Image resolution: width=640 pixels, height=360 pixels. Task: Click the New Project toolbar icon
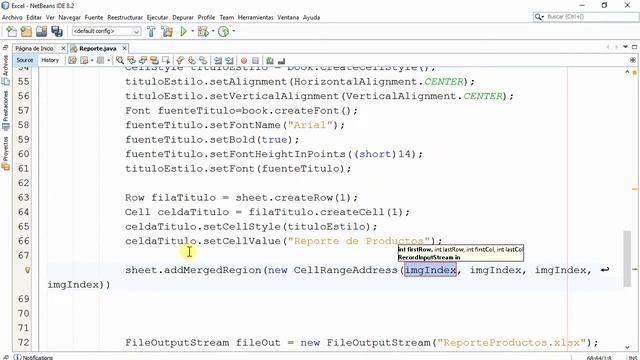point(26,31)
